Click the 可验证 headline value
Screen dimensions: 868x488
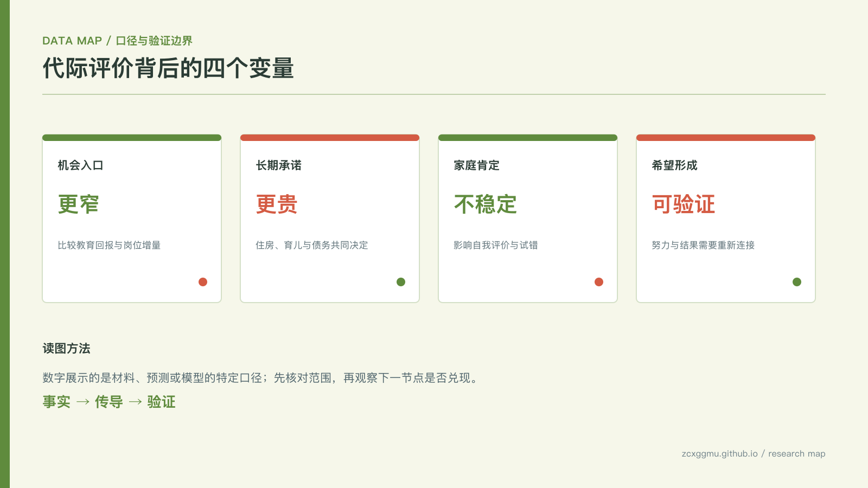pyautogui.click(x=684, y=204)
